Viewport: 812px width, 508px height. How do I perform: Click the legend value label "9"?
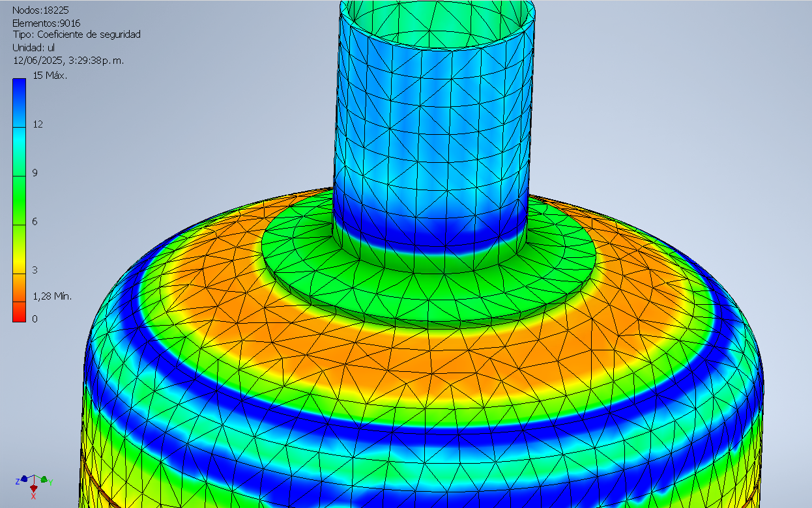point(35,173)
